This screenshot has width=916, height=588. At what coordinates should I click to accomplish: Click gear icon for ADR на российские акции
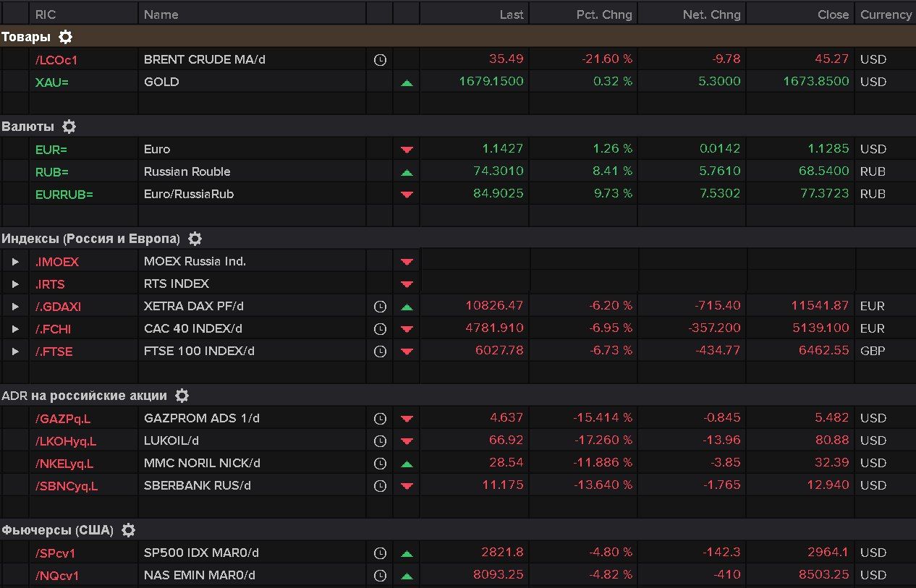tap(182, 396)
